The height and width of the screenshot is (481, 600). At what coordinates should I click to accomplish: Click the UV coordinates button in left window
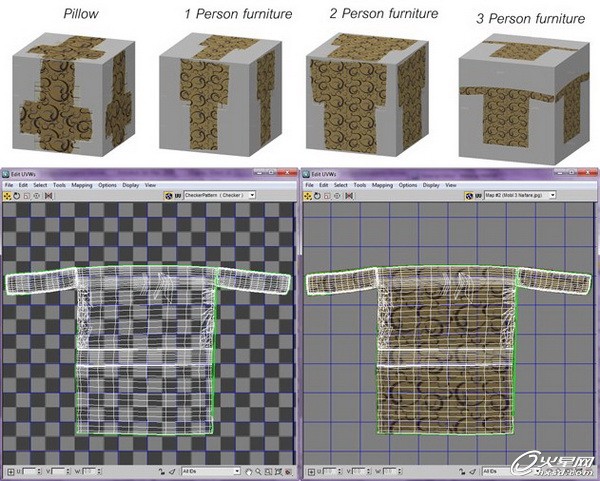click(178, 196)
